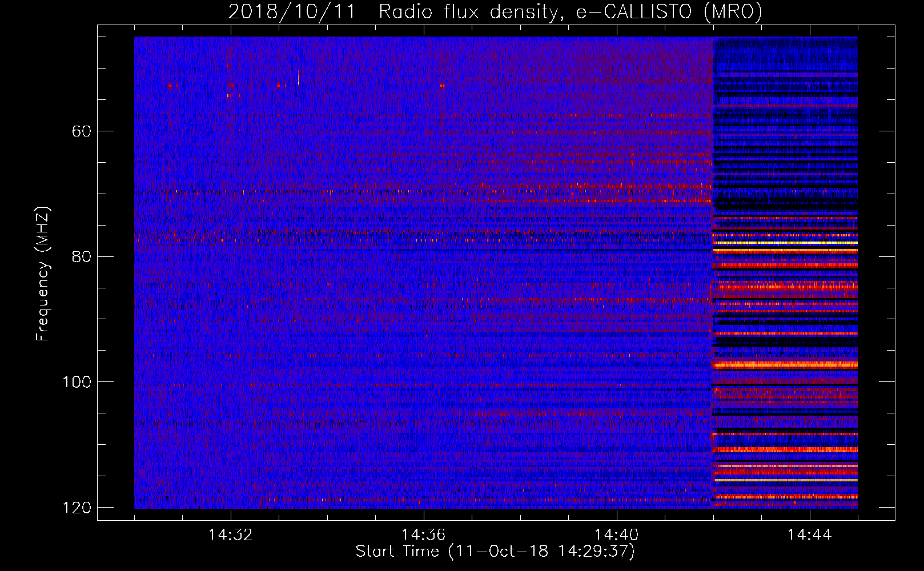Select the 120 frequency tick label

(x=77, y=508)
